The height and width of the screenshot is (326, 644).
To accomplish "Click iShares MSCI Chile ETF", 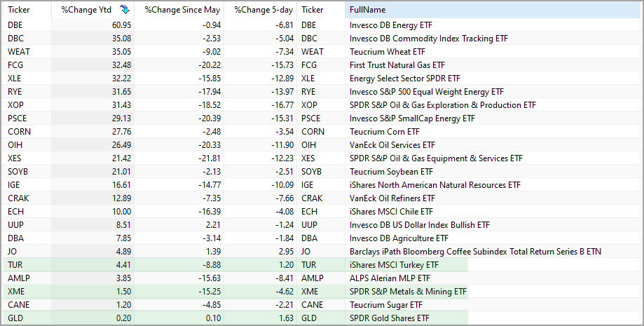I will [x=392, y=211].
